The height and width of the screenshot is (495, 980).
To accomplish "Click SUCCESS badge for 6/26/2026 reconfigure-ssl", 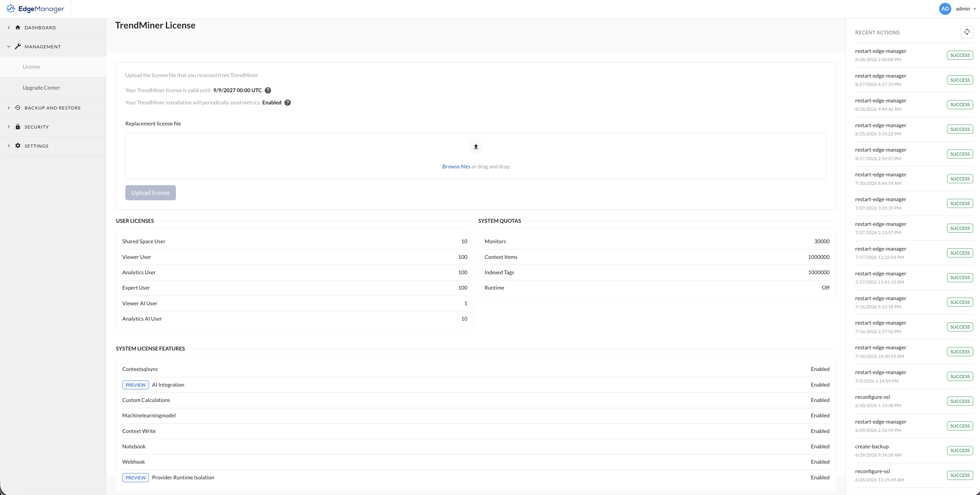I will 960,475.
